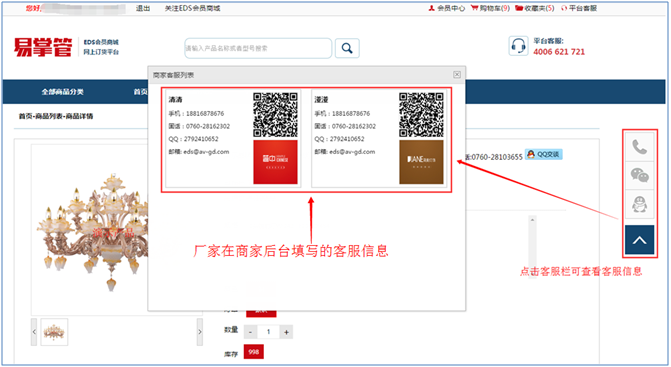Click the breadcrumb 首页-商品列表-商品详情
671x367 pixels.
56,116
